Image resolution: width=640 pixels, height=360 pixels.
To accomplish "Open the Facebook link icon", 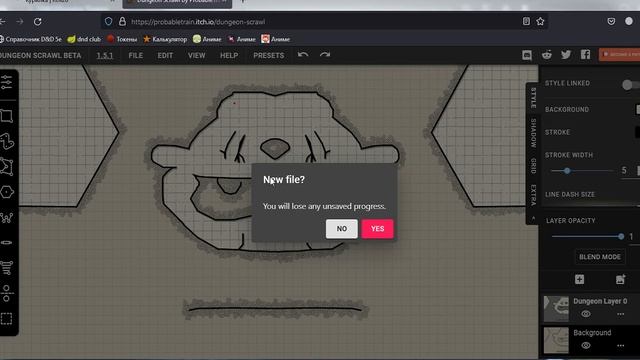I will (x=585, y=55).
